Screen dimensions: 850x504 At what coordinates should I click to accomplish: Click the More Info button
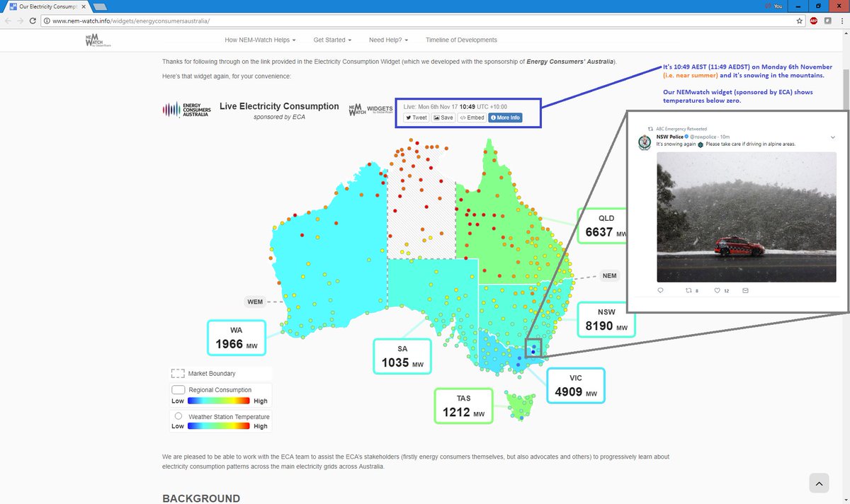click(504, 118)
